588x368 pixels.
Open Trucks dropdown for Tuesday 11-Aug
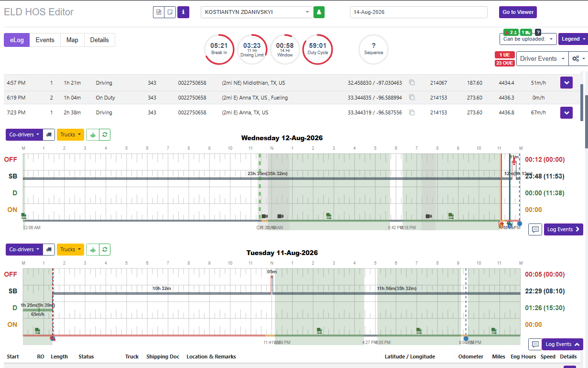tap(70, 249)
